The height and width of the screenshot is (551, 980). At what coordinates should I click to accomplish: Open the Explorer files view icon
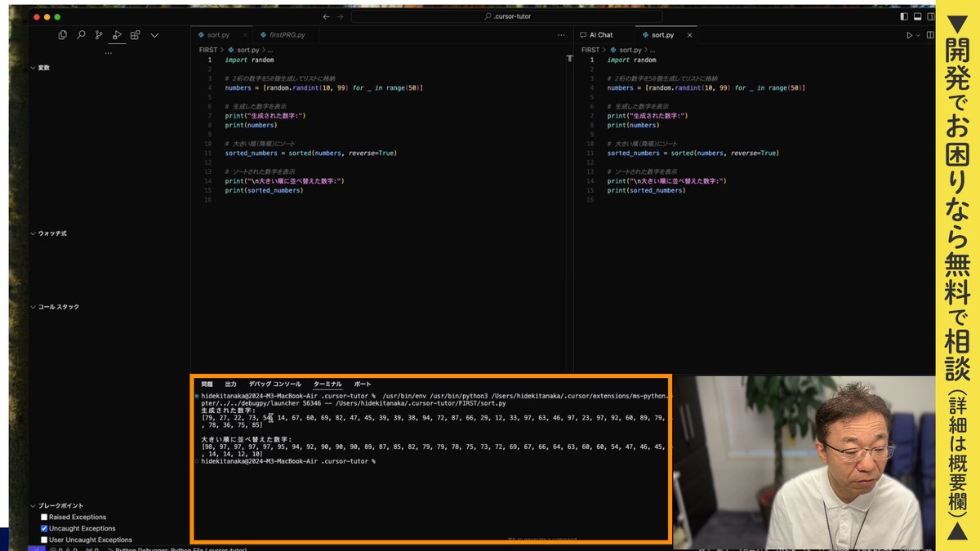click(x=62, y=35)
